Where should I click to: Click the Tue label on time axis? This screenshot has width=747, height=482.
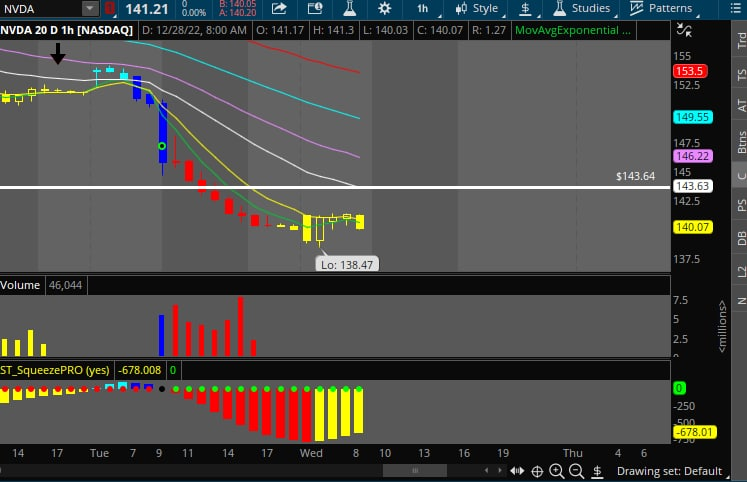point(99,453)
